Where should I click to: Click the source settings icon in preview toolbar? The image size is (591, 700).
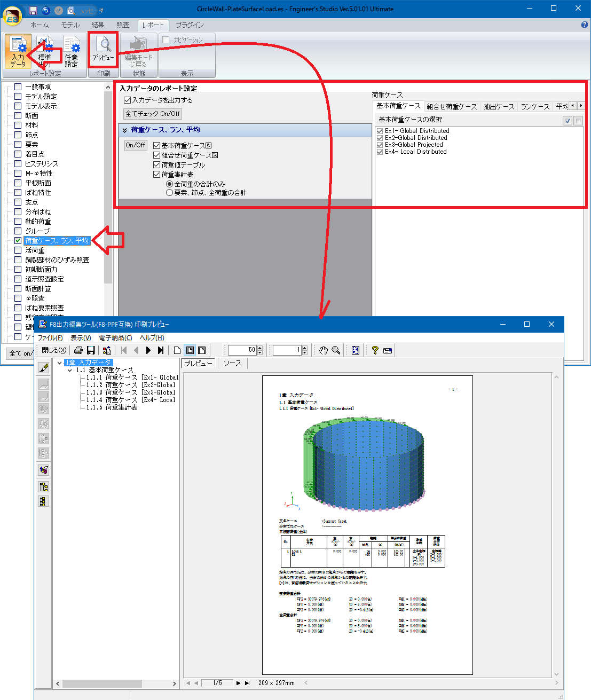point(107,350)
